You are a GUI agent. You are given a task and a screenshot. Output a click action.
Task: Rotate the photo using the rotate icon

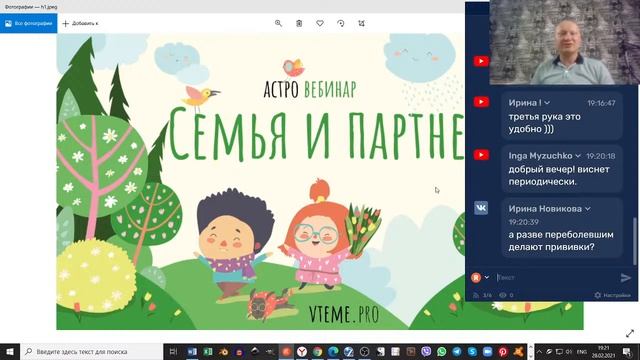click(x=341, y=23)
